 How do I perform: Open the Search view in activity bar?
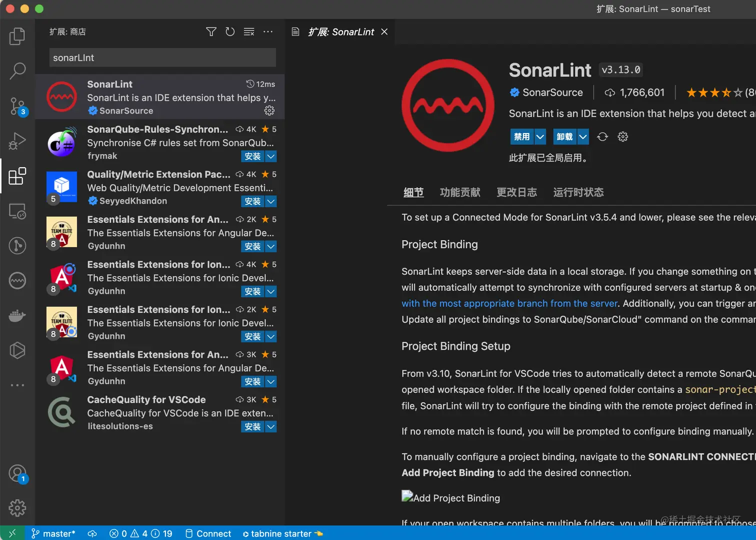(x=17, y=71)
